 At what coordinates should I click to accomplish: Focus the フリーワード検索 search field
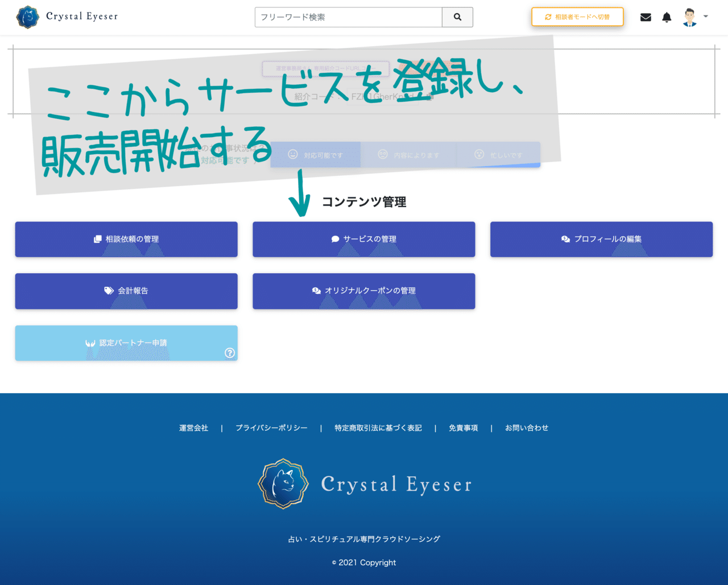point(349,17)
